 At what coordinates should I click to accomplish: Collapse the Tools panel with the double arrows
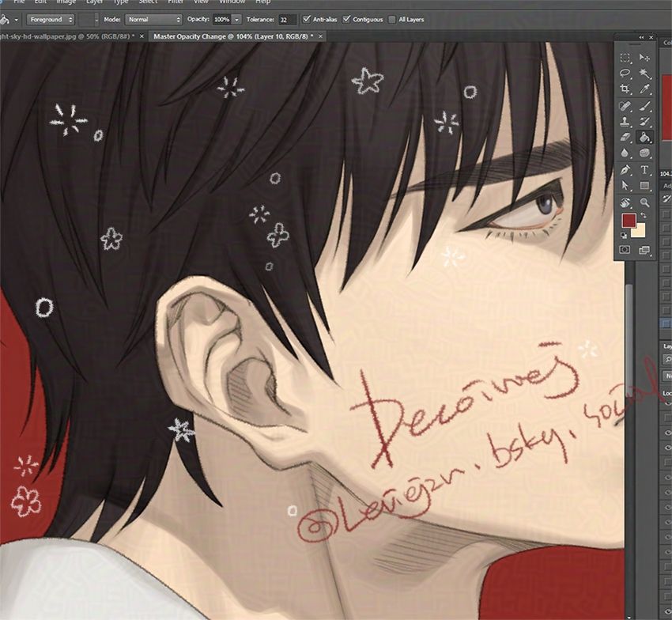pyautogui.click(x=642, y=38)
